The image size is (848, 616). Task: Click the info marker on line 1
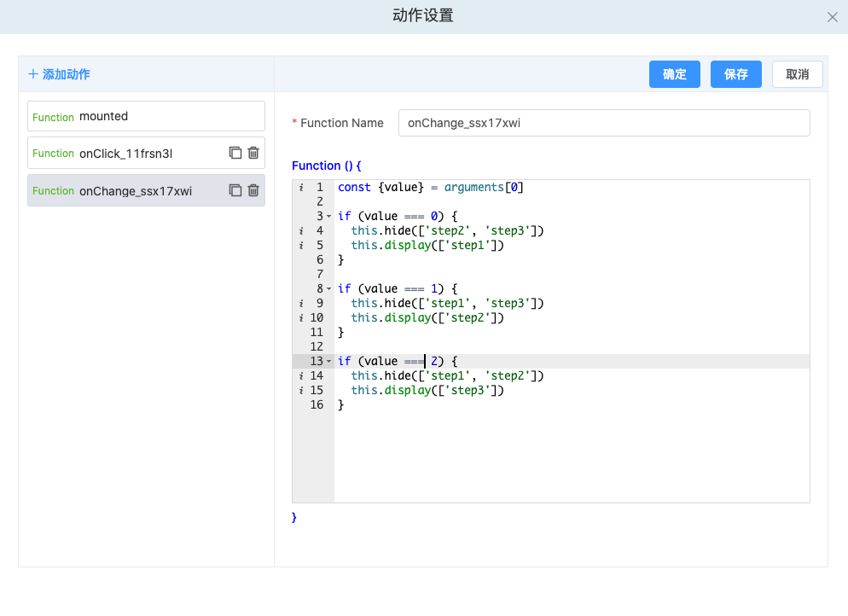tap(301, 187)
